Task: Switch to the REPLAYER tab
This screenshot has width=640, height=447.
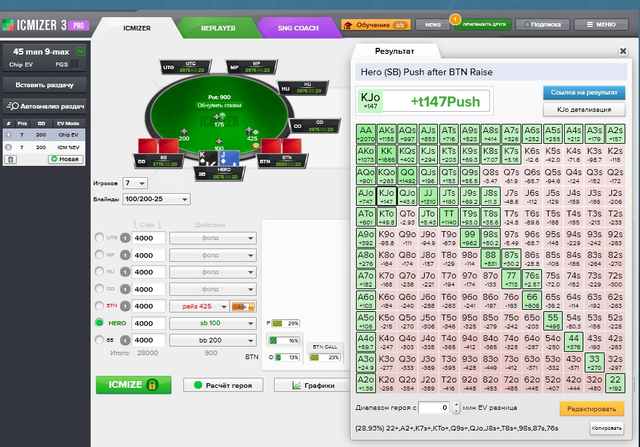Action: [x=218, y=28]
